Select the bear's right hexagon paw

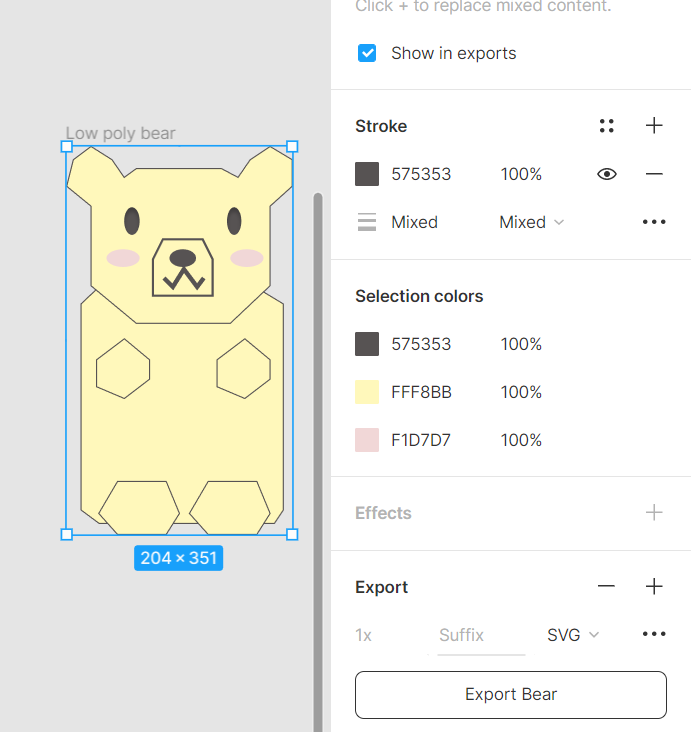pos(244,368)
